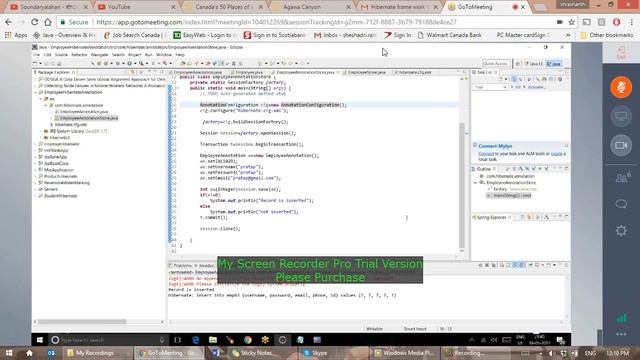Click Eclipse Run green launch icon

[129, 64]
